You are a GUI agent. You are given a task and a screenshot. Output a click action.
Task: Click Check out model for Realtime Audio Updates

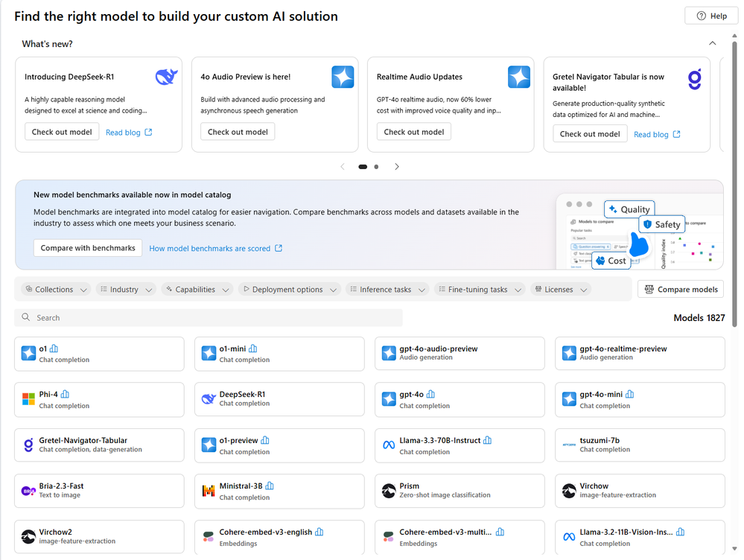pos(414,132)
